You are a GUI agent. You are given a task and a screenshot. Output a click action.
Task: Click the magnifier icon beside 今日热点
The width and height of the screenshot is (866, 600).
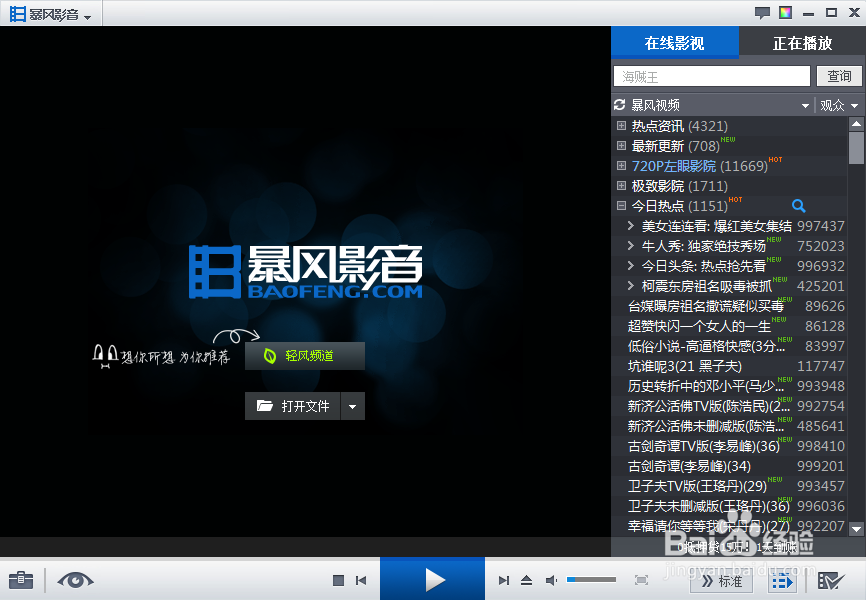(x=799, y=206)
